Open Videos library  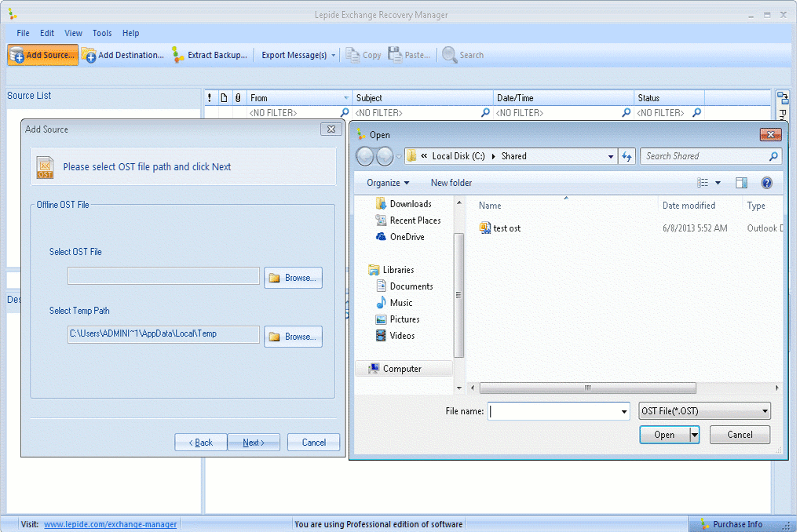[x=396, y=336]
